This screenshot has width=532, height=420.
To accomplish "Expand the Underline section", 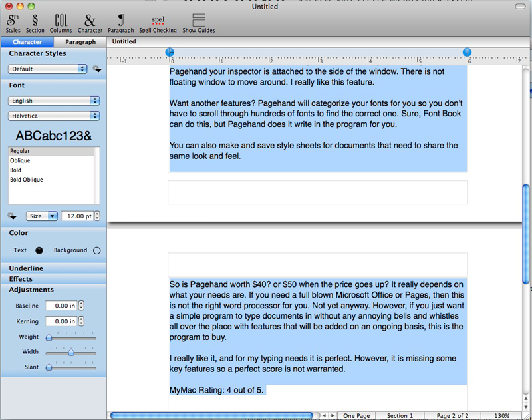I will click(x=27, y=268).
